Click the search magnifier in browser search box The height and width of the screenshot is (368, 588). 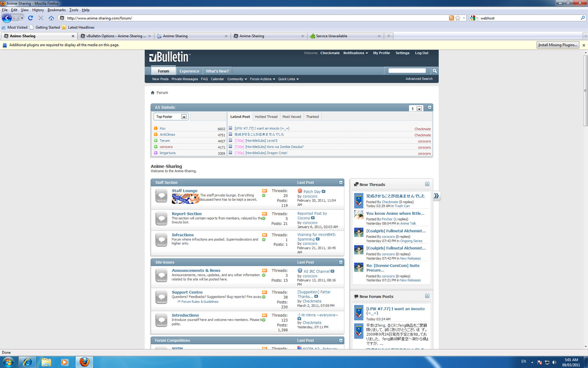click(x=582, y=18)
